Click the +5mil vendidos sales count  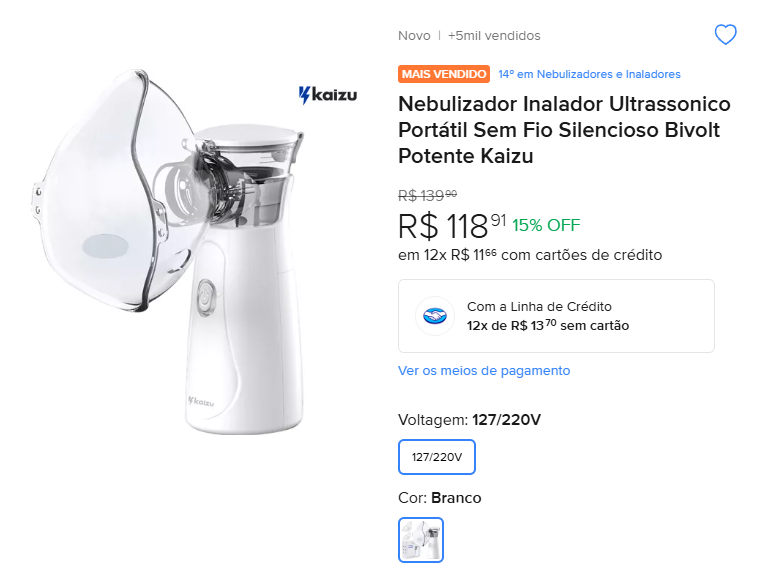coord(494,36)
